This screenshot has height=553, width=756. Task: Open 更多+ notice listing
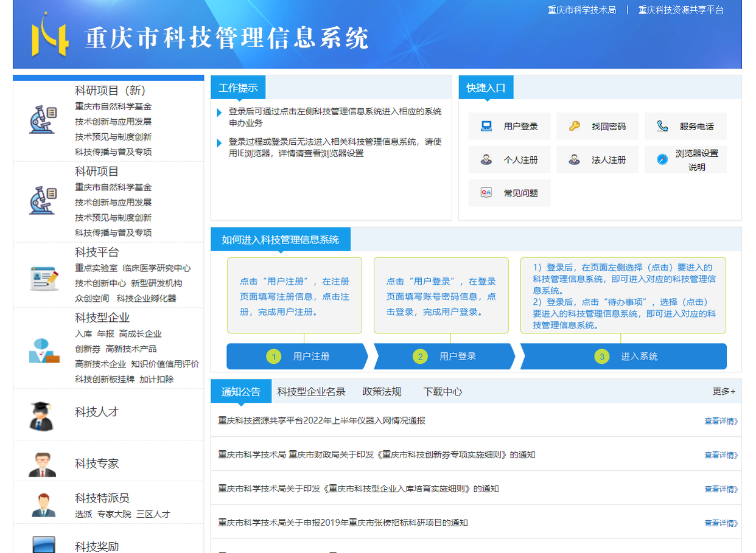(x=723, y=391)
